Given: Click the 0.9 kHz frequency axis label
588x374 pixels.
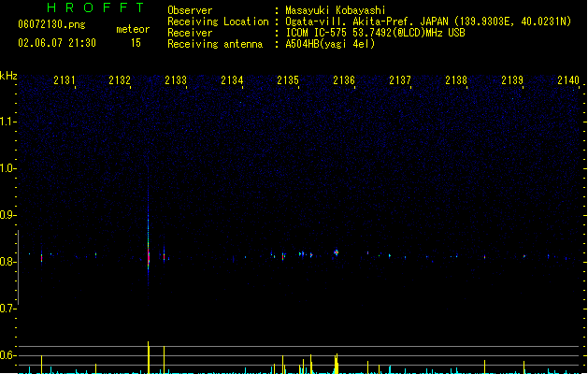Looking at the screenshot, I should pyautogui.click(x=7, y=215).
